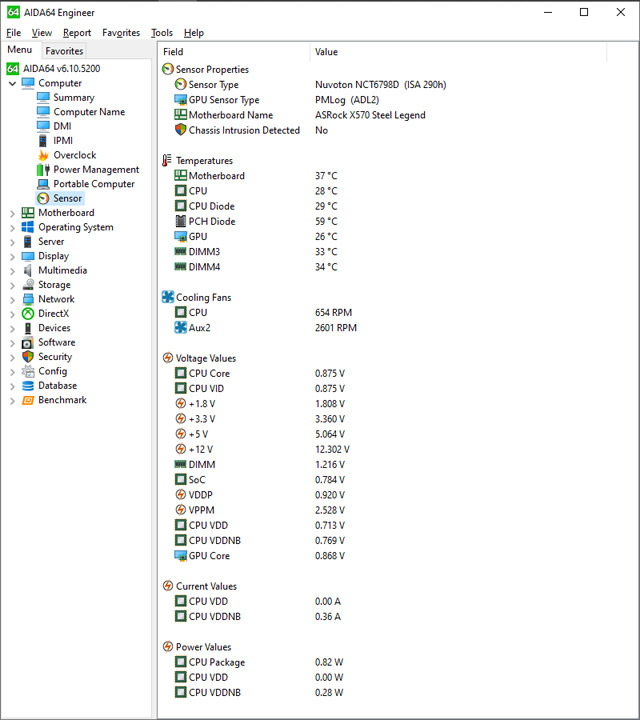Click the DirectX Xbox icon

click(x=28, y=314)
